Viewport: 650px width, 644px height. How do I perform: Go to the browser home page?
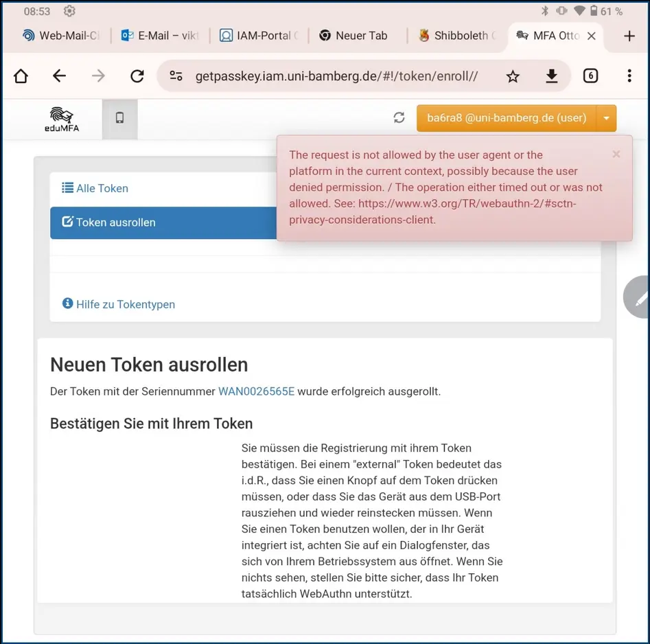(21, 76)
